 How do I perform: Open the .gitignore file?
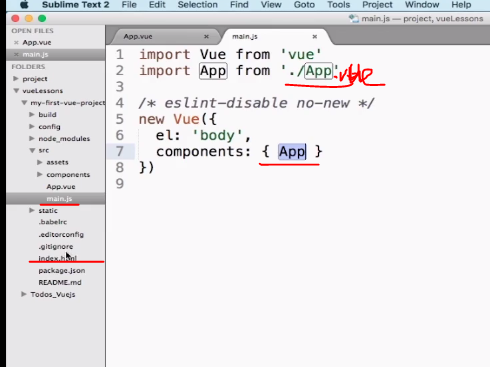(56, 247)
